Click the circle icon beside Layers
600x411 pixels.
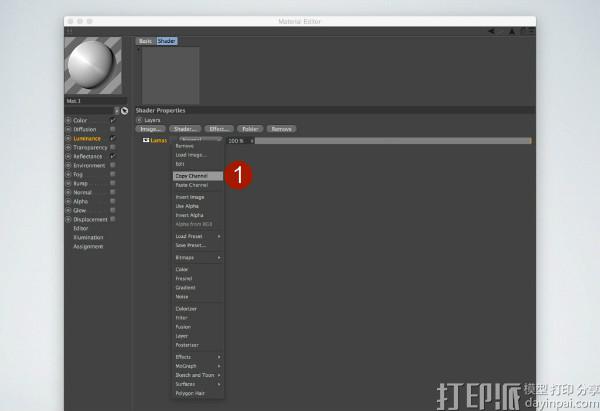tap(139, 120)
